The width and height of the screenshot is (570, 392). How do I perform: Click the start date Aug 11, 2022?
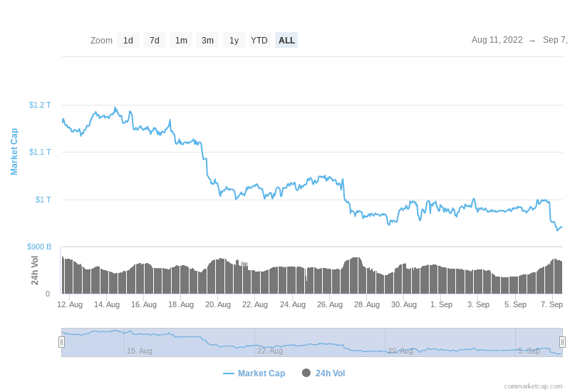(x=497, y=40)
